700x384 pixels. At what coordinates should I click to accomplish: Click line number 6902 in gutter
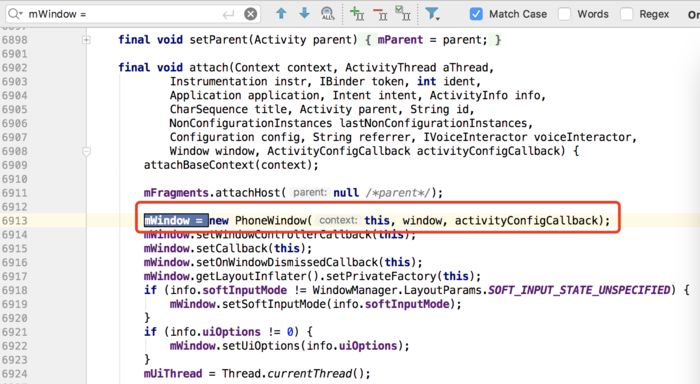(x=15, y=68)
